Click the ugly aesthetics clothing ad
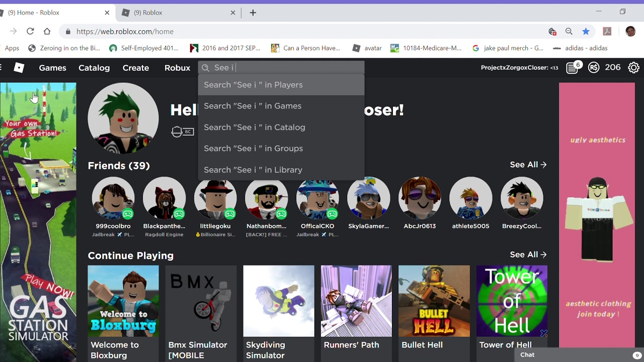 pos(597,215)
